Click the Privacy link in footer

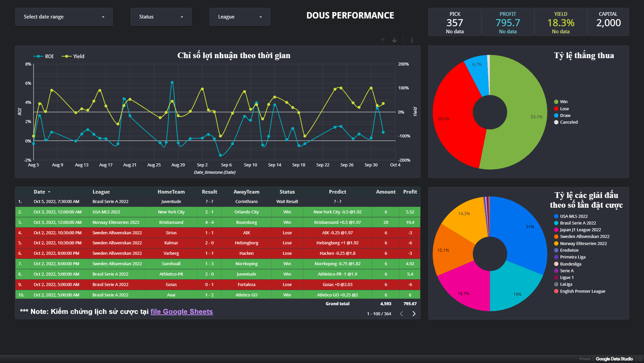585,359
